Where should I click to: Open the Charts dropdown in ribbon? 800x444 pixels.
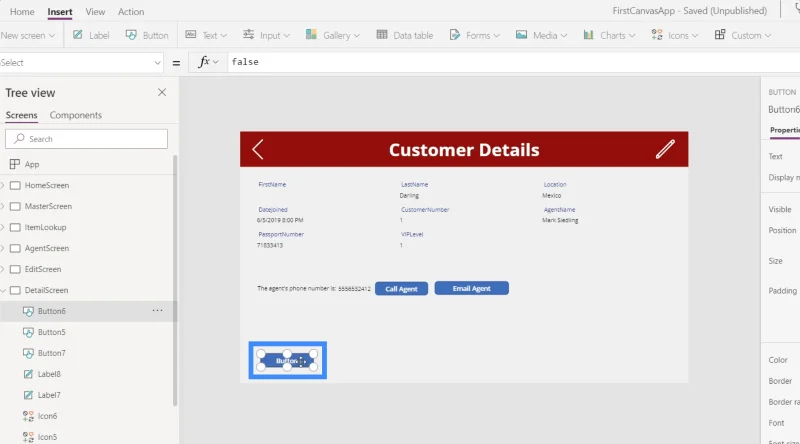pos(609,35)
